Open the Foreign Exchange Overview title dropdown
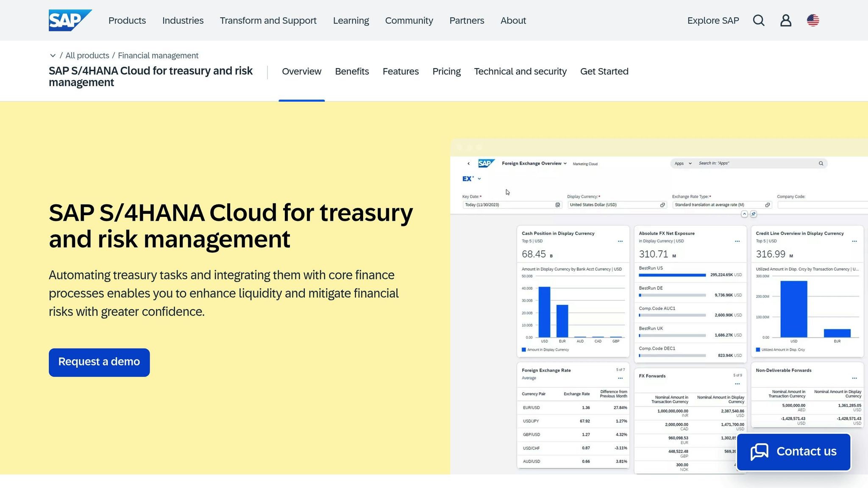 pyautogui.click(x=565, y=163)
